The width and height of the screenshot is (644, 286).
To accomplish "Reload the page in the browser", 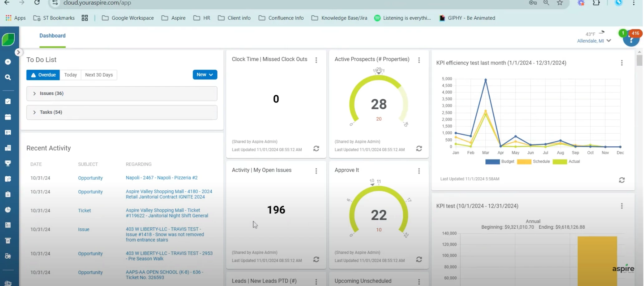I will [37, 2].
